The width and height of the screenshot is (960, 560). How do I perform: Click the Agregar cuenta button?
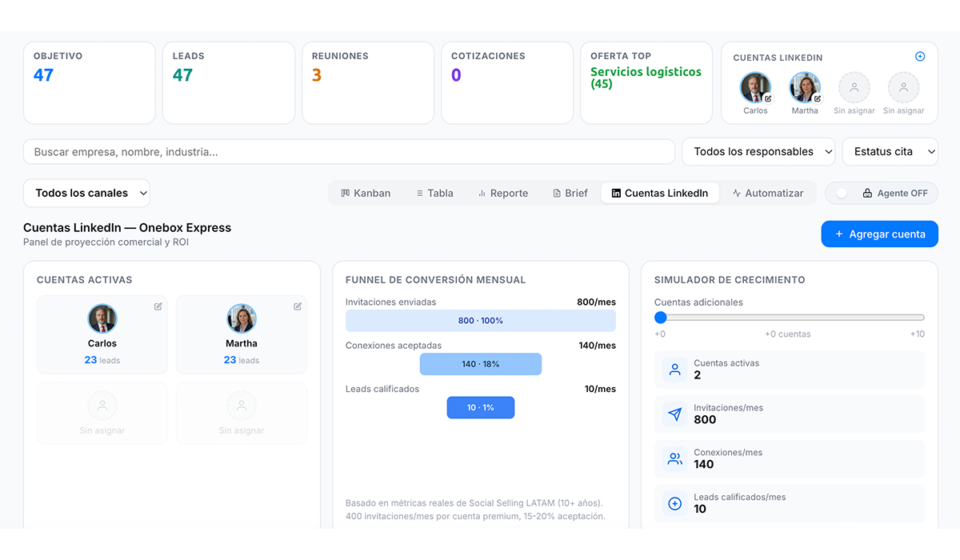click(x=880, y=234)
